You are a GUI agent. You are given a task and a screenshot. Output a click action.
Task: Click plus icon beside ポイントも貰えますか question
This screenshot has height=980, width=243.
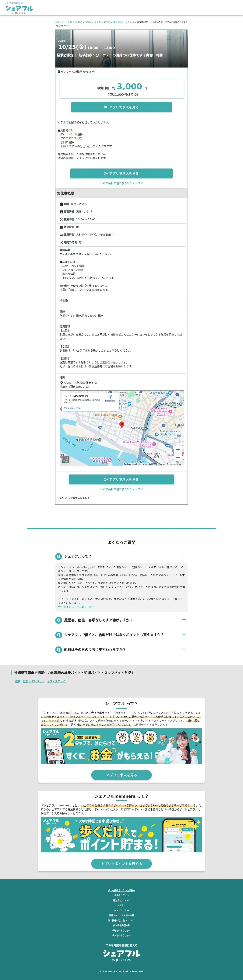(x=184, y=634)
